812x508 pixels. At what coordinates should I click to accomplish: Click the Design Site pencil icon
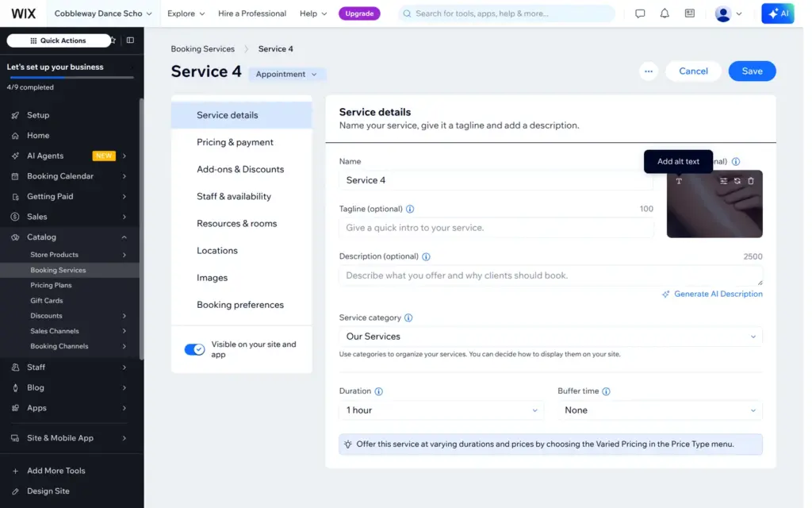click(15, 491)
